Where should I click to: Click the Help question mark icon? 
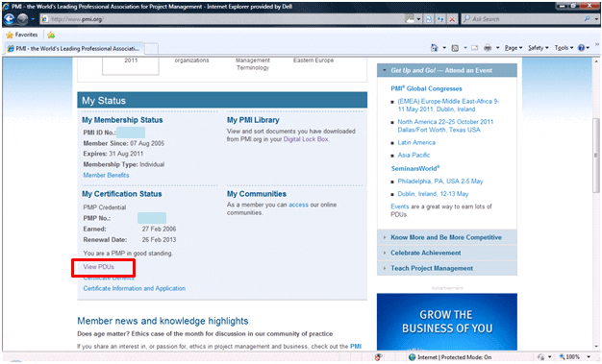581,48
